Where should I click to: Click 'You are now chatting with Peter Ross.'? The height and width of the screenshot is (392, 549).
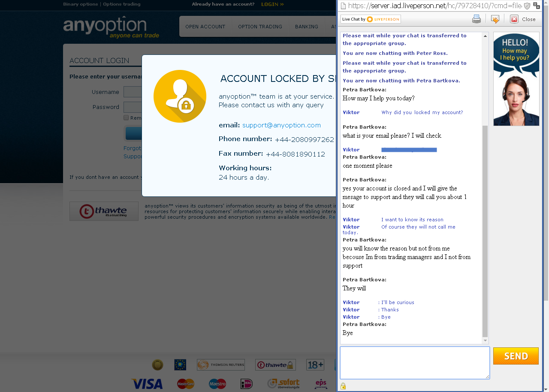click(x=395, y=53)
